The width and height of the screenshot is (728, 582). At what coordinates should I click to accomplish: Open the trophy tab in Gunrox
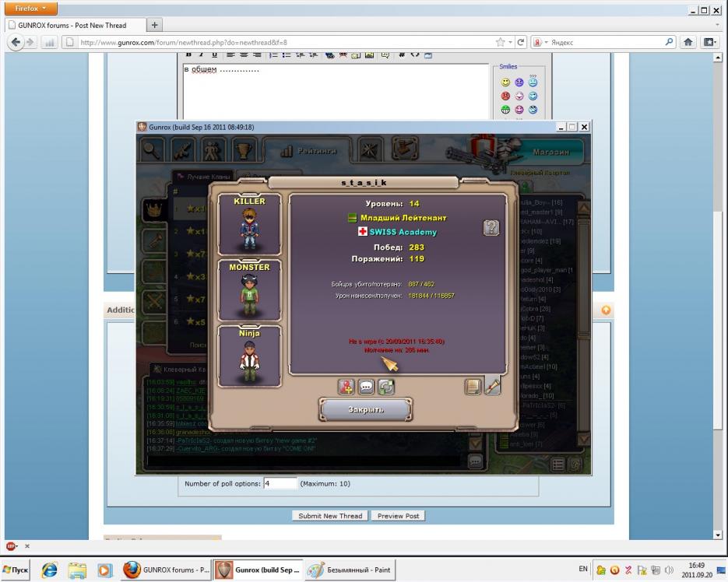(x=244, y=150)
